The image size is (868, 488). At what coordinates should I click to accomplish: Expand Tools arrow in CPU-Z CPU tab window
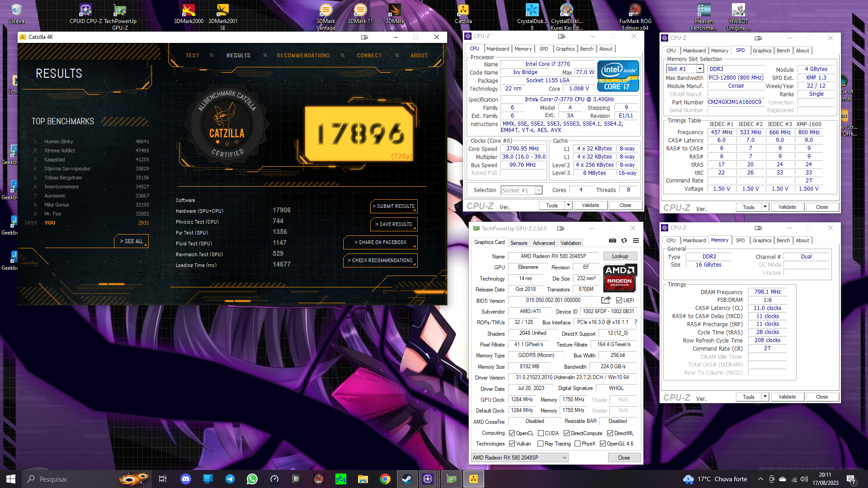point(568,205)
